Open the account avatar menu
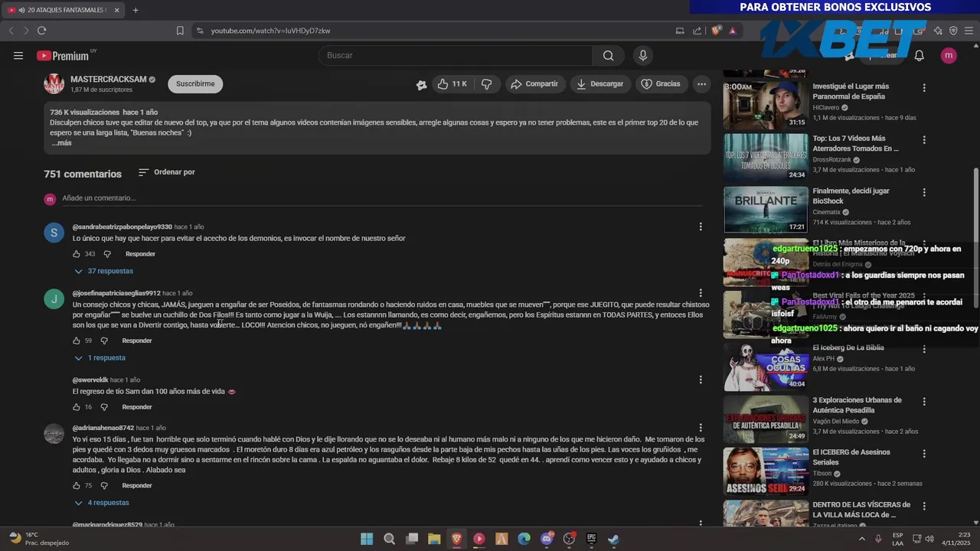The image size is (980, 551). click(x=949, y=55)
